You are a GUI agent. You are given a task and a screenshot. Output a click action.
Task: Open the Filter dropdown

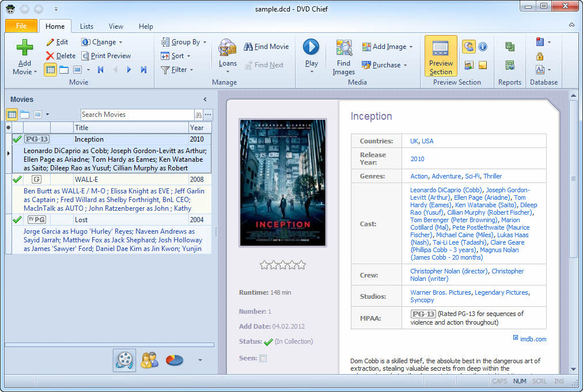177,70
